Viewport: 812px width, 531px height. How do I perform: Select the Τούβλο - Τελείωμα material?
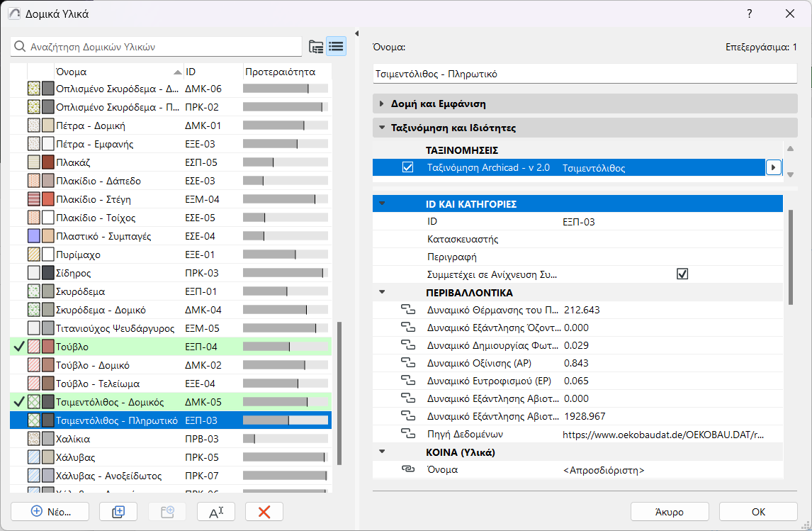point(171,384)
